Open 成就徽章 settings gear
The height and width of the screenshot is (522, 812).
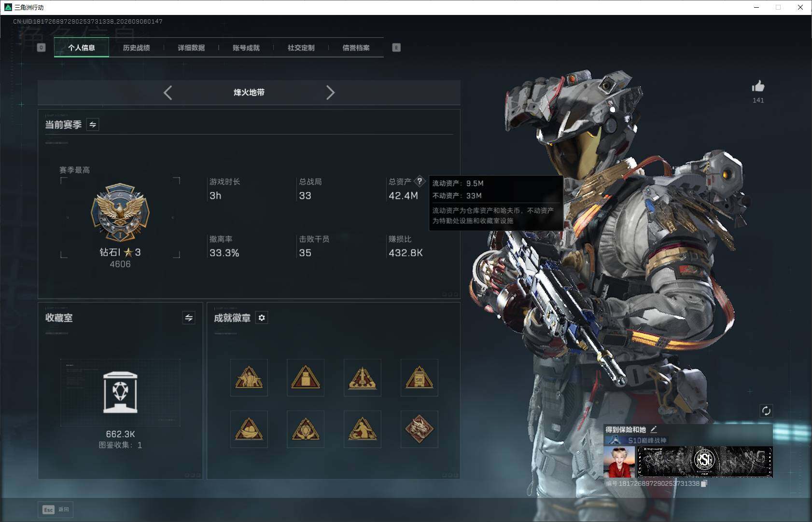pos(262,317)
